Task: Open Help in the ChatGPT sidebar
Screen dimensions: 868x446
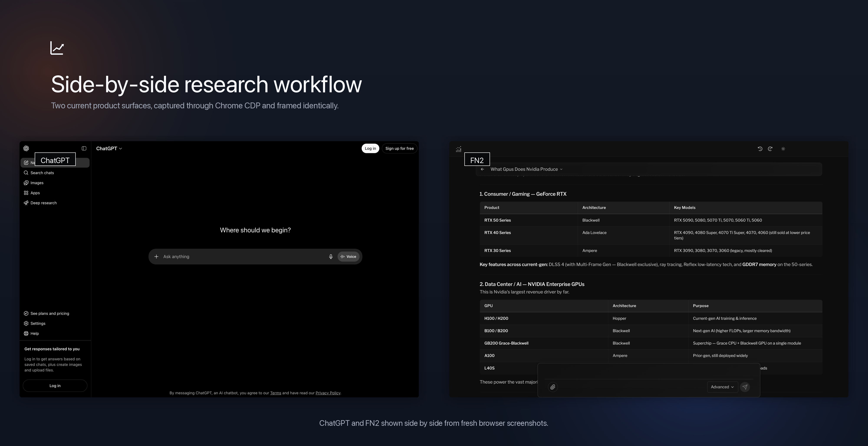Action: (x=55, y=334)
